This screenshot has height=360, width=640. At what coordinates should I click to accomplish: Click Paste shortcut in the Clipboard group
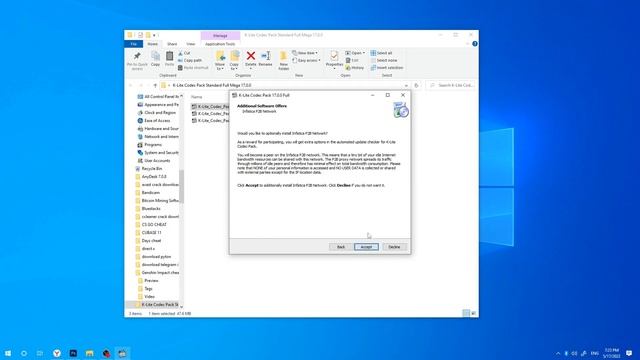[x=193, y=68]
